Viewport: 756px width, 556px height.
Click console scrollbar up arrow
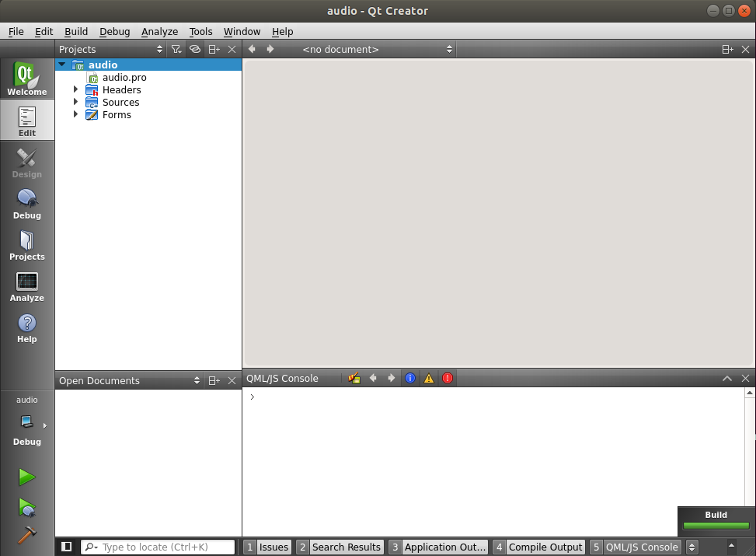[750, 393]
